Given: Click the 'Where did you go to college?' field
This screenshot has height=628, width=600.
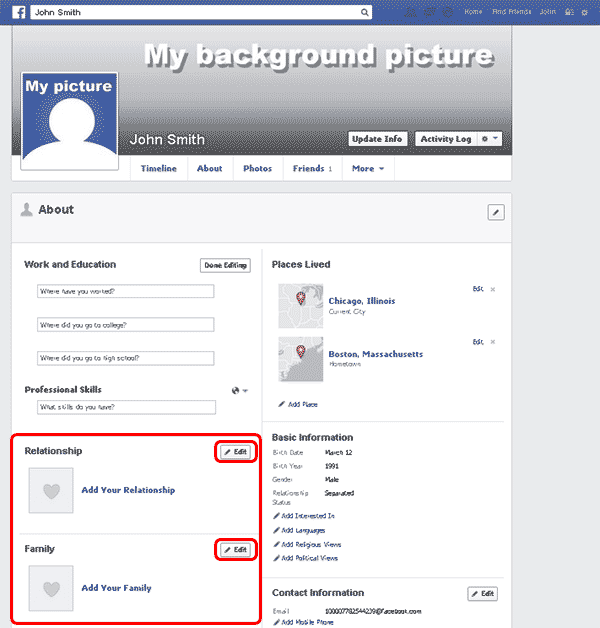Looking at the screenshot, I should coord(126,325).
